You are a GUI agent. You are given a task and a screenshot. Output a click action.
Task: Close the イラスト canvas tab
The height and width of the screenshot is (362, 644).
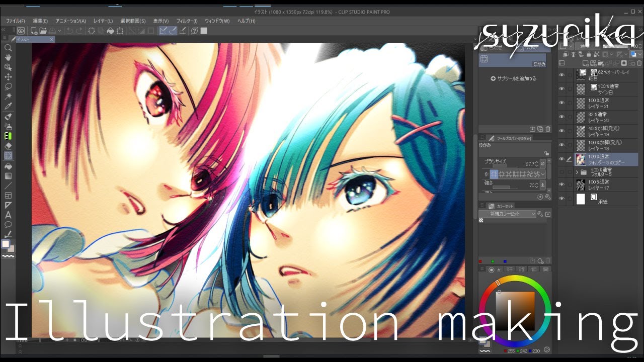coord(51,39)
